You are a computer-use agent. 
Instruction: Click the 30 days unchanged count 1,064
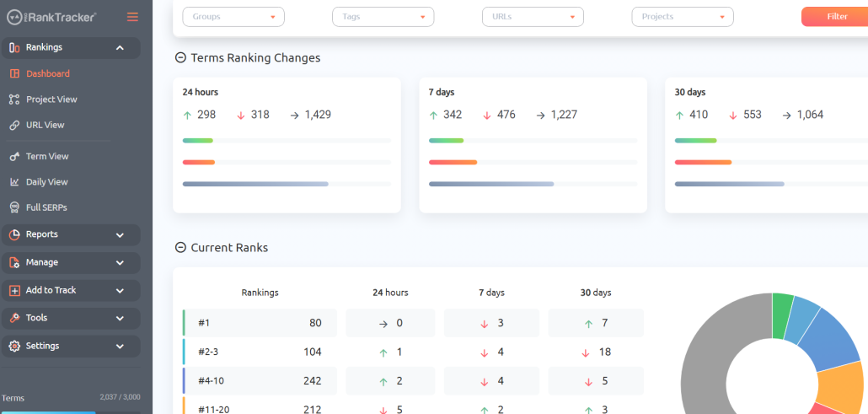point(810,115)
